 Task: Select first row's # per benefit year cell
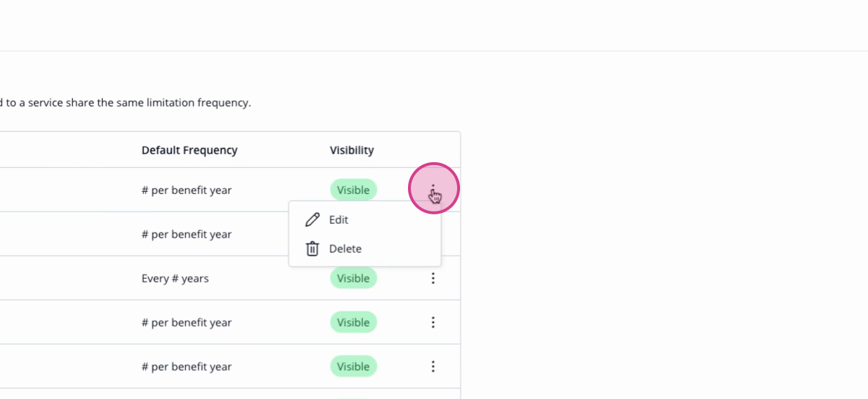[x=187, y=190]
